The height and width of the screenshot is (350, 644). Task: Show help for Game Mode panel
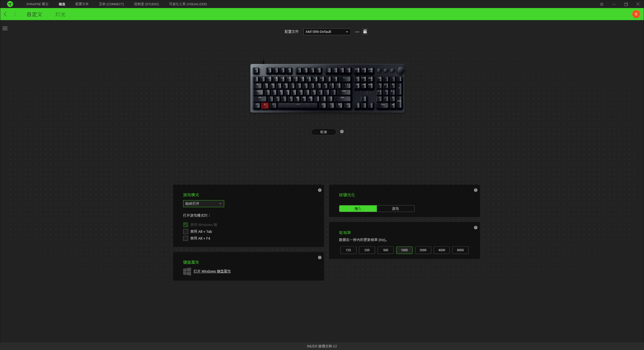[x=320, y=190]
